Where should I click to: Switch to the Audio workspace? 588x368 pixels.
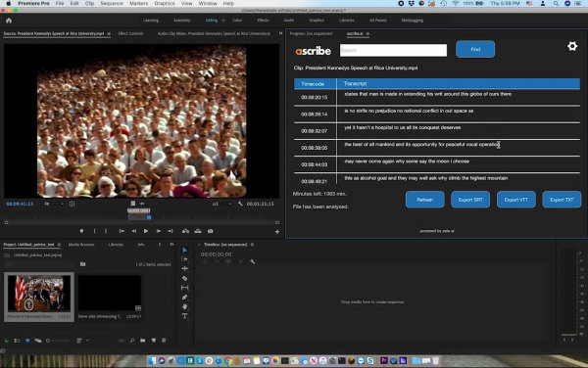(x=289, y=21)
